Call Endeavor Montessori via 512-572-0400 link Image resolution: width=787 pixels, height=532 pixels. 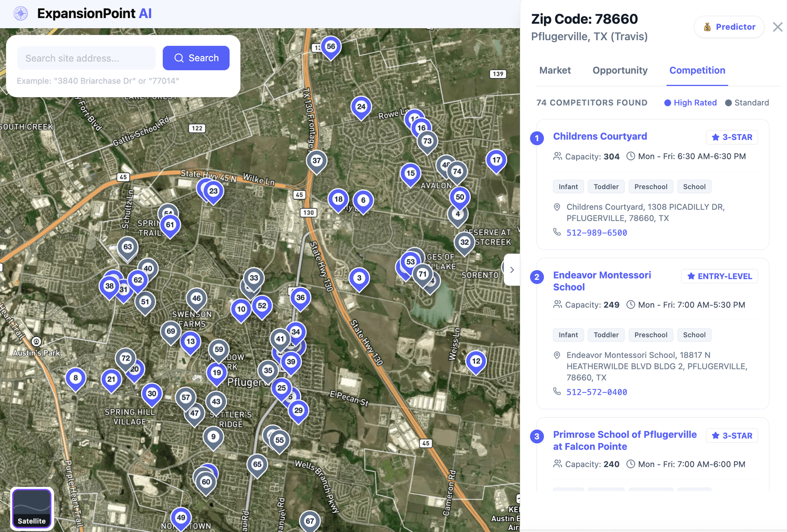point(597,392)
